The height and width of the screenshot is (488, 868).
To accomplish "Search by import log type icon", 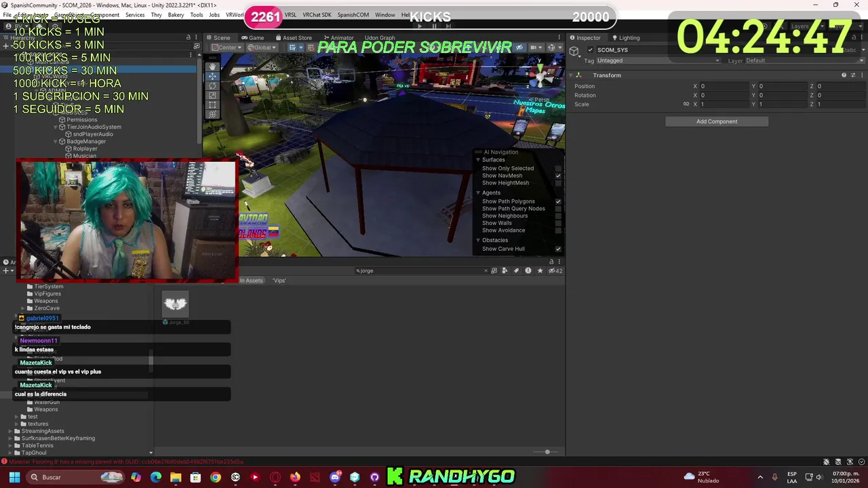I will 528,270.
